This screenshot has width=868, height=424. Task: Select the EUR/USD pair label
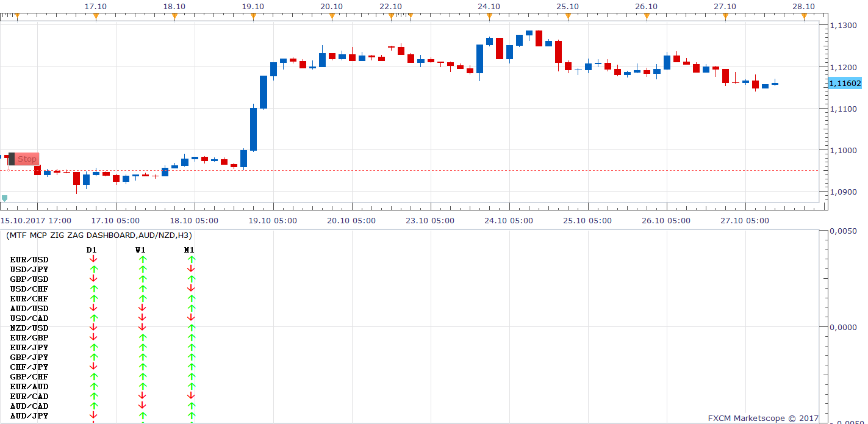click(29, 259)
